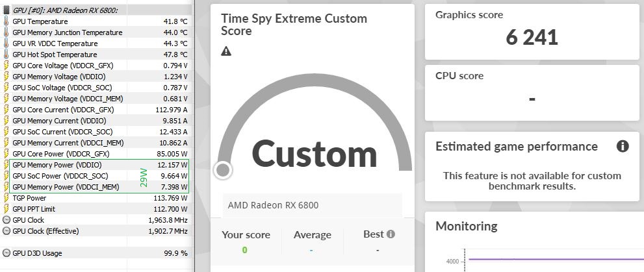Screen dimensions: 644x272
Task: Click the 112.979 A core current value
Action: coord(172,110)
